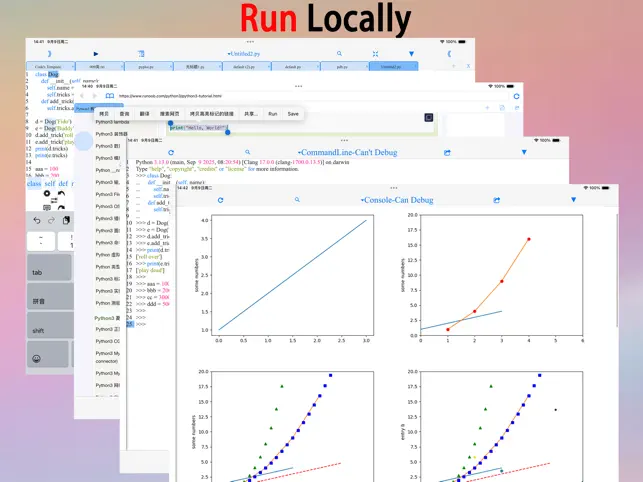Open the blue triangle menu in the editor toolbar
643x482 pixels.
(411, 54)
